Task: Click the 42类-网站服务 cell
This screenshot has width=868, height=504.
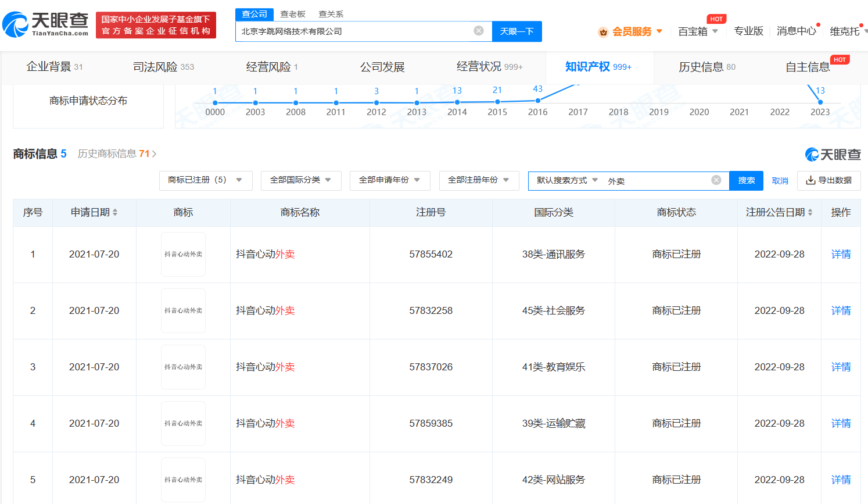Action: point(554,480)
